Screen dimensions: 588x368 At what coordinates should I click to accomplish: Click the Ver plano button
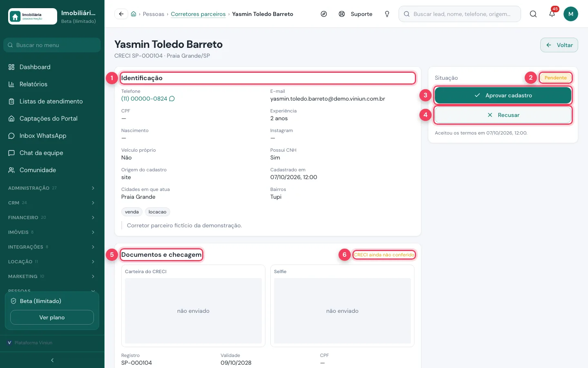coord(52,317)
